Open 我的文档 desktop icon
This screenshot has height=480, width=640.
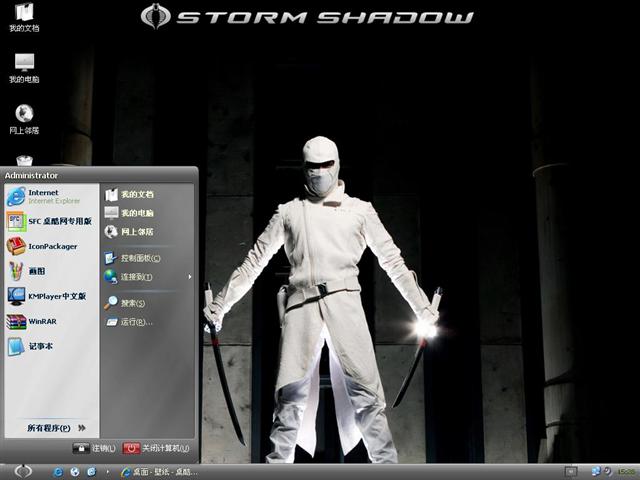[x=24, y=18]
